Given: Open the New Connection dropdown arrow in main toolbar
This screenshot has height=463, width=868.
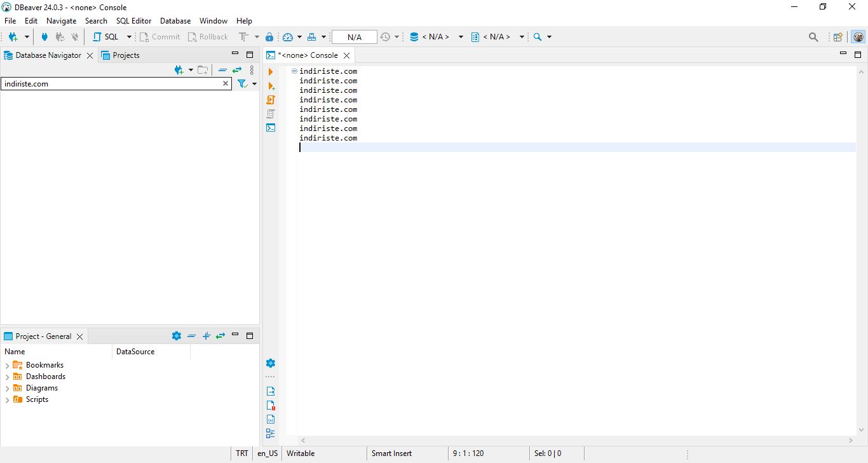Looking at the screenshot, I should tap(27, 37).
